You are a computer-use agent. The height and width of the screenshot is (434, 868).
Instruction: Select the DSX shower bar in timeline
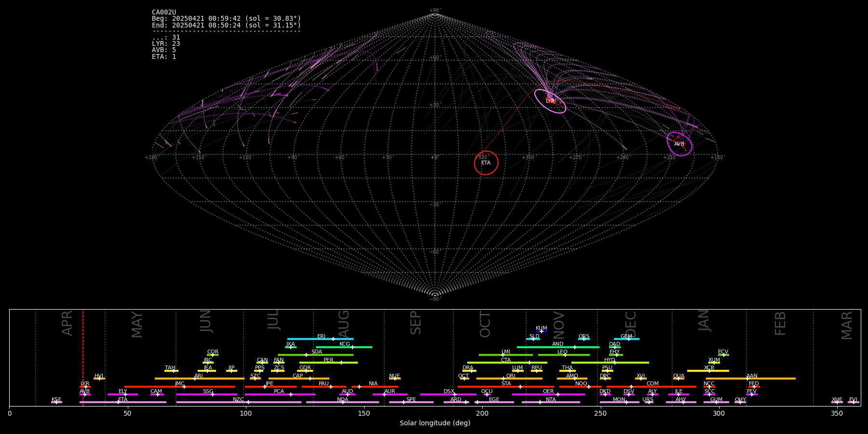click(x=448, y=394)
